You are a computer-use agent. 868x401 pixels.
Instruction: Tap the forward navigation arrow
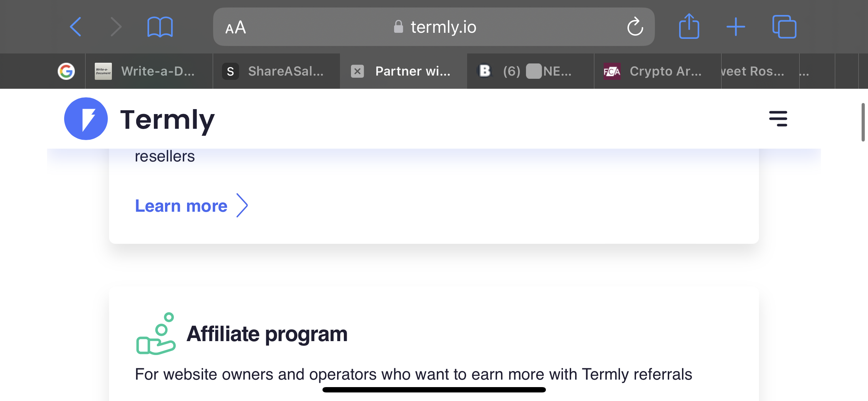point(116,27)
